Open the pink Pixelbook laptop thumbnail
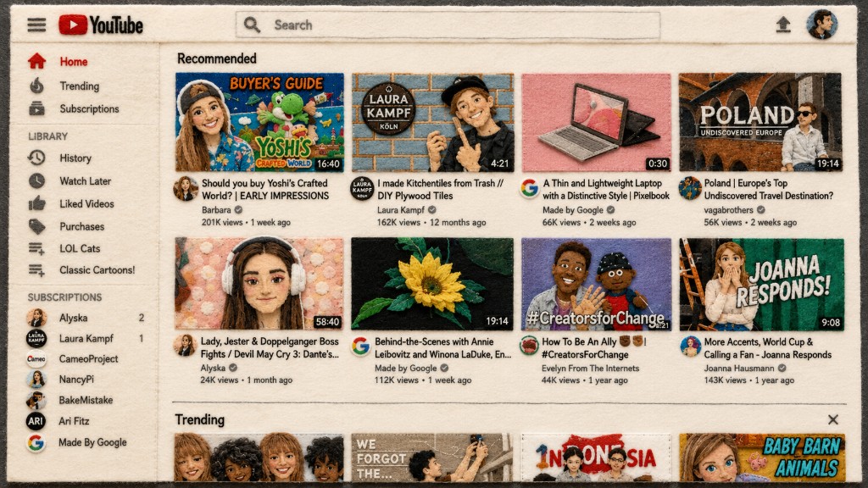The width and height of the screenshot is (868, 488). [596, 122]
